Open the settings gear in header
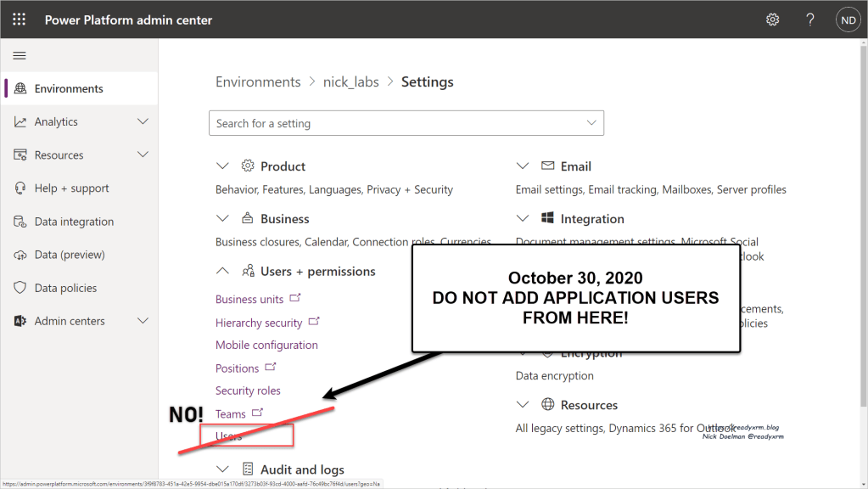The width and height of the screenshot is (868, 489). click(x=772, y=20)
